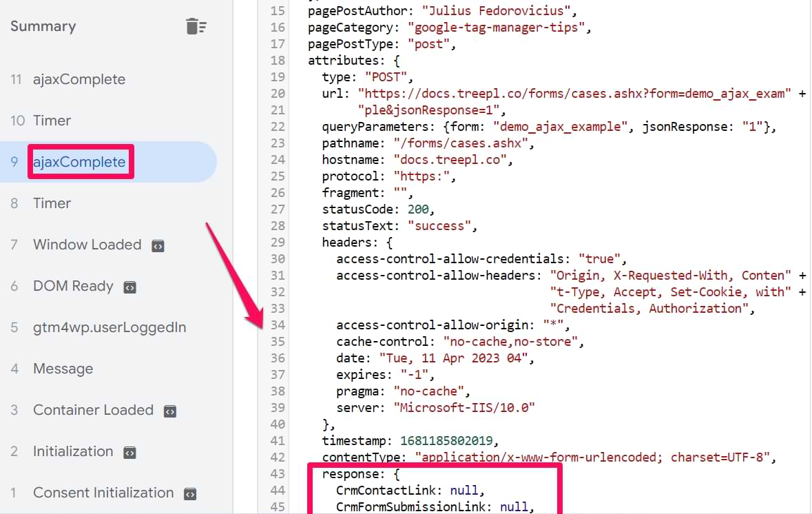Viewport: 812px width, 514px height.
Task: Click code icon beside Initialization event
Action: pos(129,453)
